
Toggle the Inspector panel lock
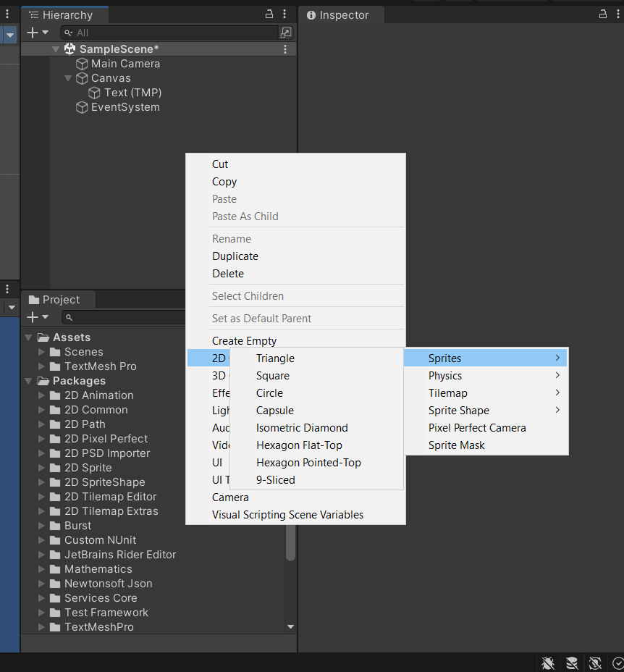click(602, 14)
